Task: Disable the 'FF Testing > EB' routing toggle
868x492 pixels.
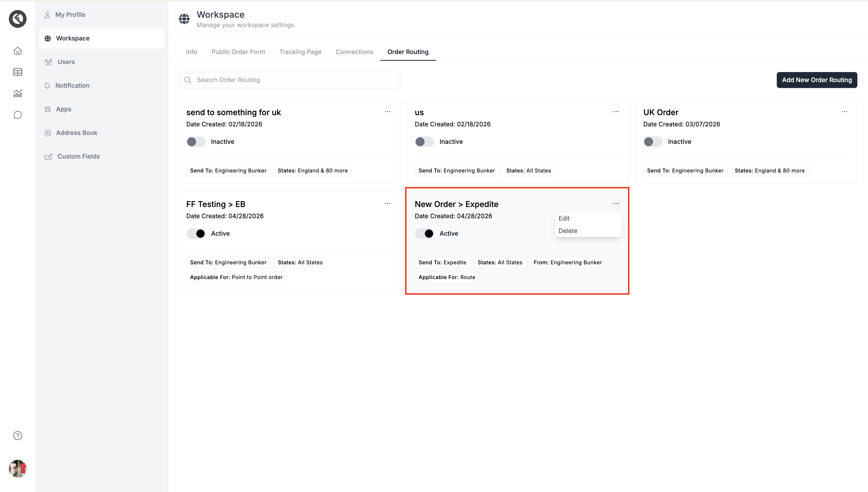Action: (196, 234)
